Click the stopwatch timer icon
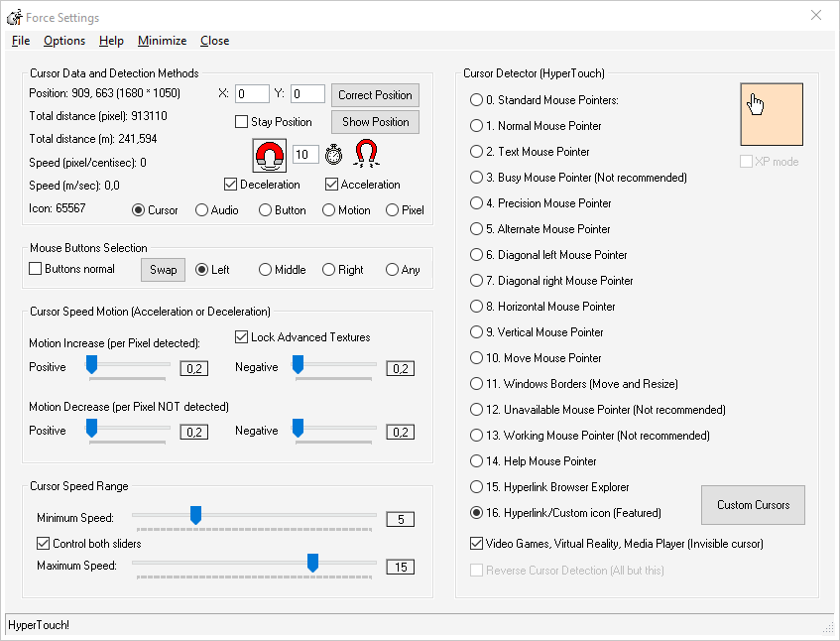The image size is (840, 641). click(334, 155)
